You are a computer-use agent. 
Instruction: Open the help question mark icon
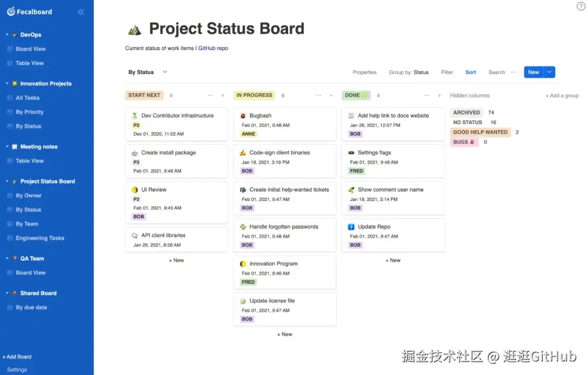coord(581,7)
